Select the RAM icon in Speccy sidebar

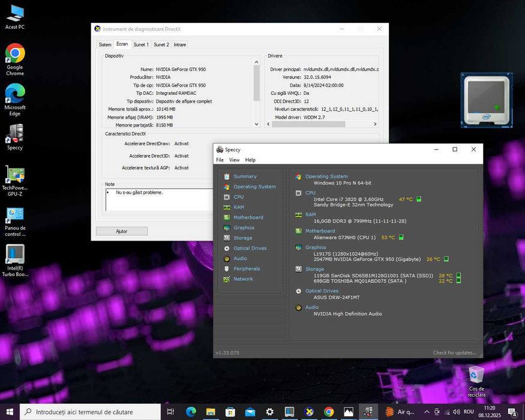pyautogui.click(x=226, y=207)
